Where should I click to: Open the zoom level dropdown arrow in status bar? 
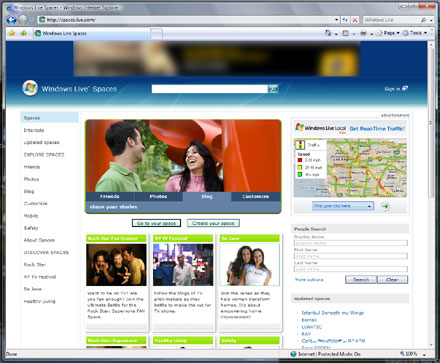424,354
